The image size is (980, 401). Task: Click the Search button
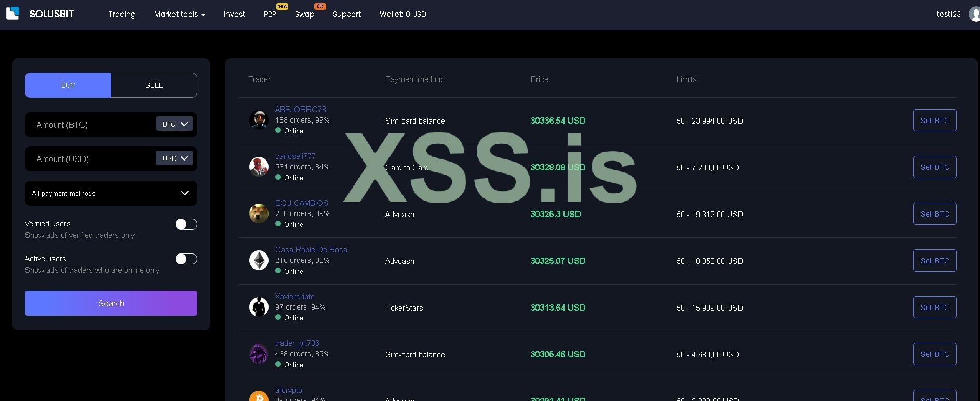pyautogui.click(x=111, y=303)
